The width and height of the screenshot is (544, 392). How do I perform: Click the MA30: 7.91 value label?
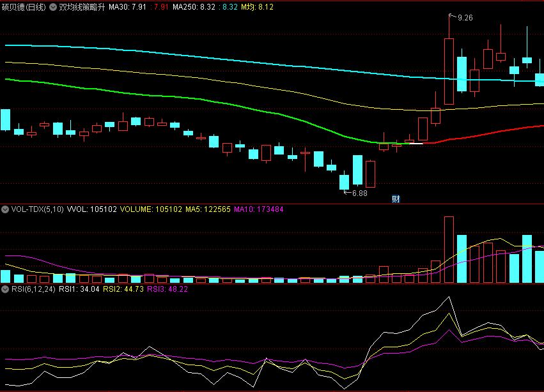(x=127, y=7)
